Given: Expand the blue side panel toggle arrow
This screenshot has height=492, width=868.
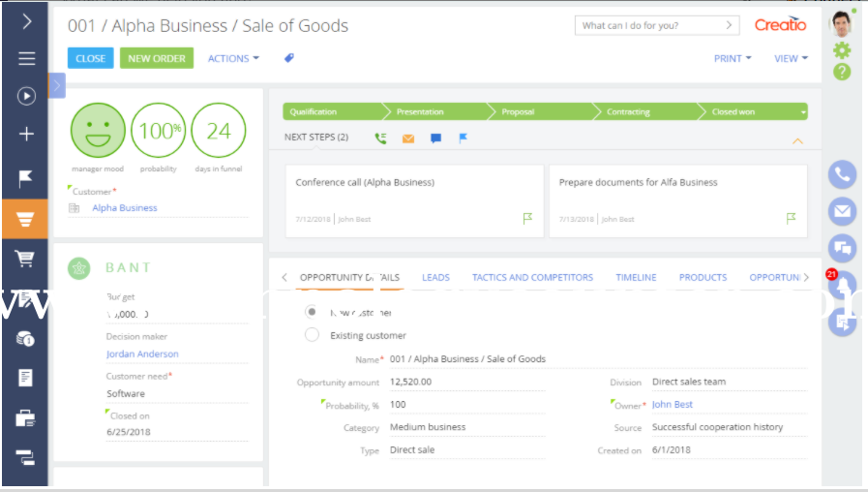Looking at the screenshot, I should [x=56, y=85].
